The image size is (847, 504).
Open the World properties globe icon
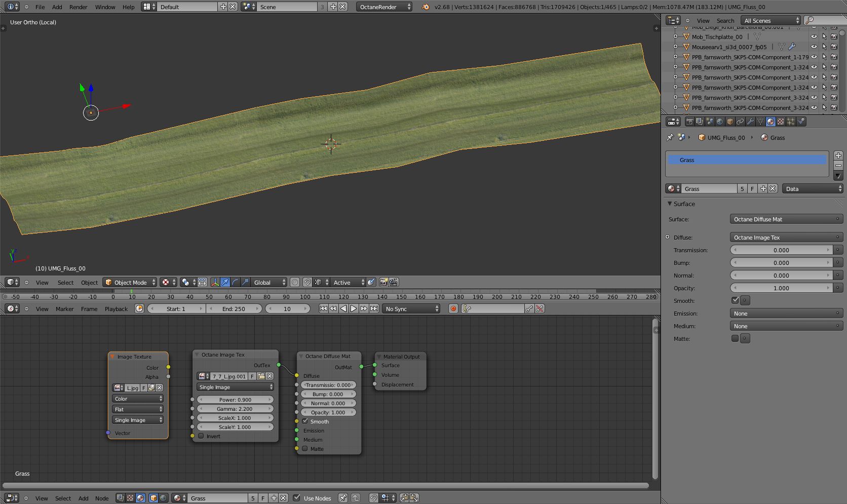[x=720, y=122]
